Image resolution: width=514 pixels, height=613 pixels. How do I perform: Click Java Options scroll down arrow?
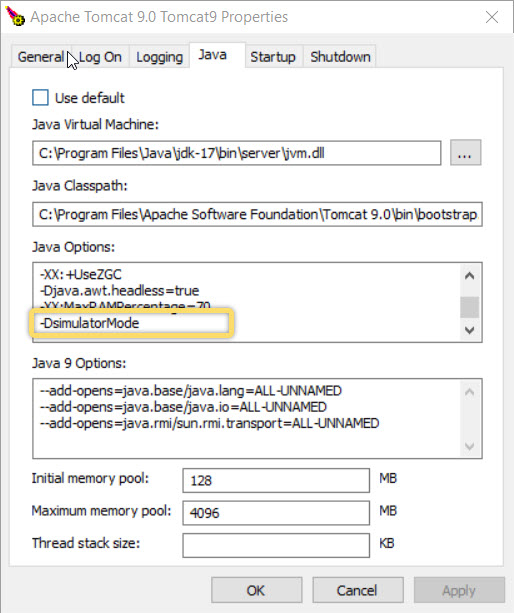click(469, 330)
